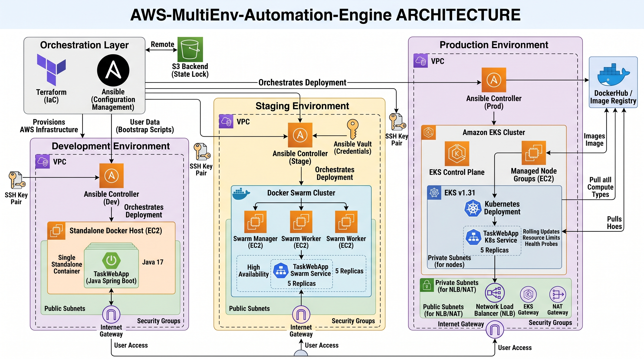The image size is (644, 359).
Task: Click the Production VPC cloud icon
Action: click(x=421, y=61)
